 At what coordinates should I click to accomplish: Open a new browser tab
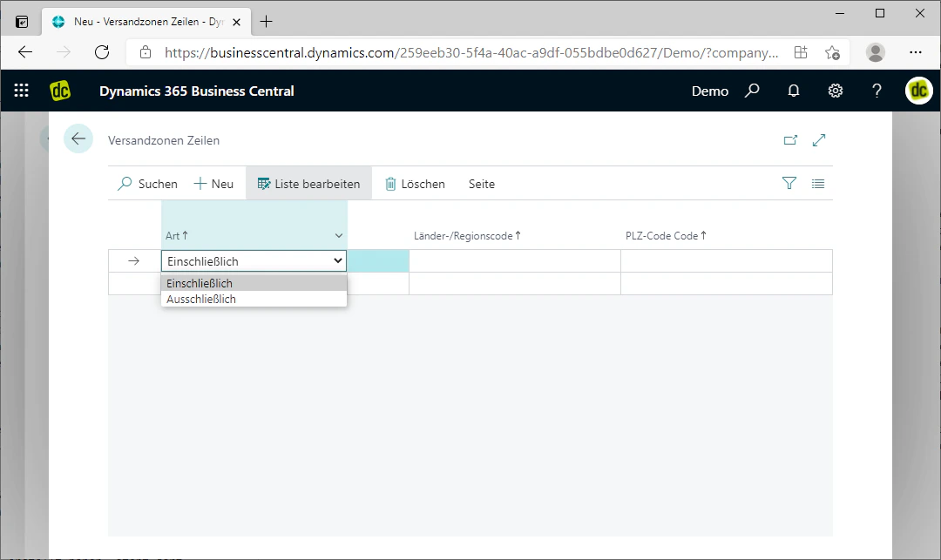266,22
